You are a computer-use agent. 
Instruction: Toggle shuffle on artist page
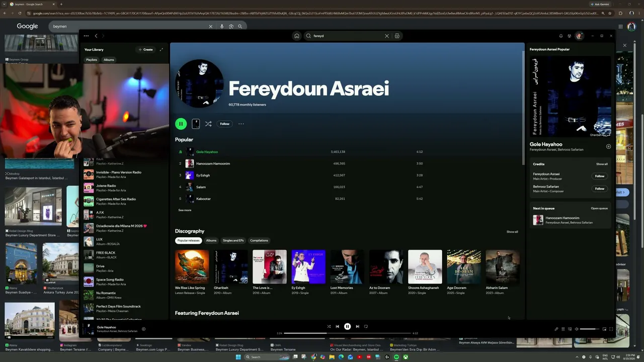pyautogui.click(x=208, y=124)
